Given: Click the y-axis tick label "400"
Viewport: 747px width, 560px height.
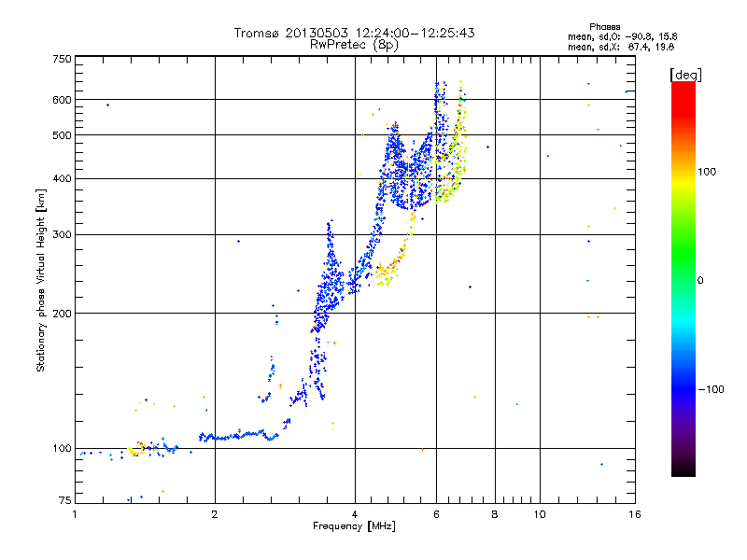Looking at the screenshot, I should click(x=63, y=178).
